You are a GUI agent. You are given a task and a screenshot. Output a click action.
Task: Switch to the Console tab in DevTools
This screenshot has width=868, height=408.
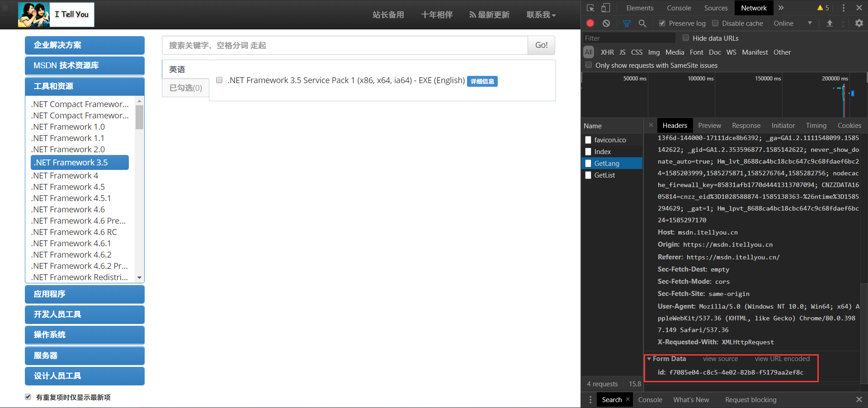pos(679,8)
